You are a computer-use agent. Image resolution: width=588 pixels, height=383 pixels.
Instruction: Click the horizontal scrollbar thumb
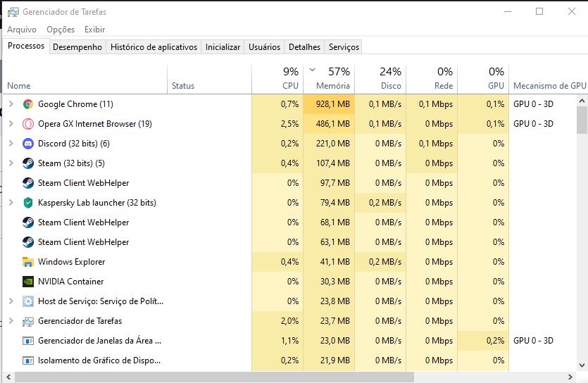[x=214, y=377]
